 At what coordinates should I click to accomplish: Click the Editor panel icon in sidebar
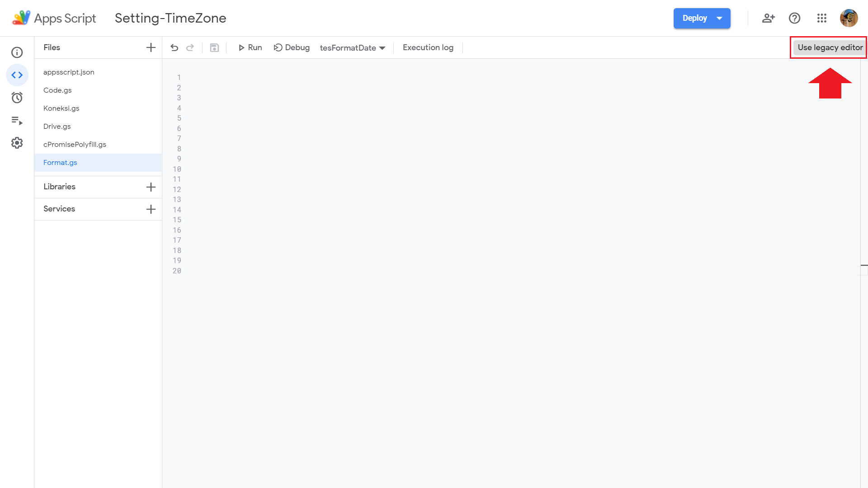(17, 75)
